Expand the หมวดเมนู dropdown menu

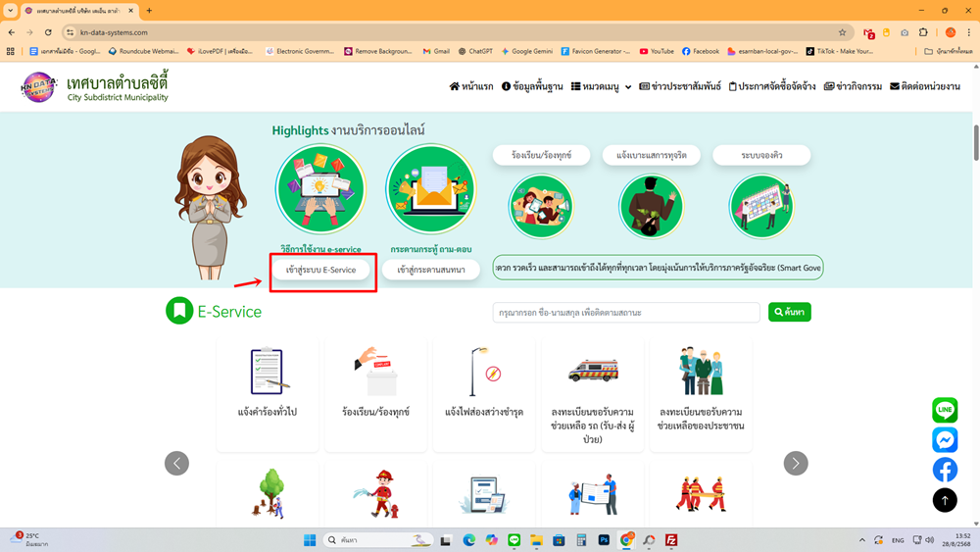point(601,86)
